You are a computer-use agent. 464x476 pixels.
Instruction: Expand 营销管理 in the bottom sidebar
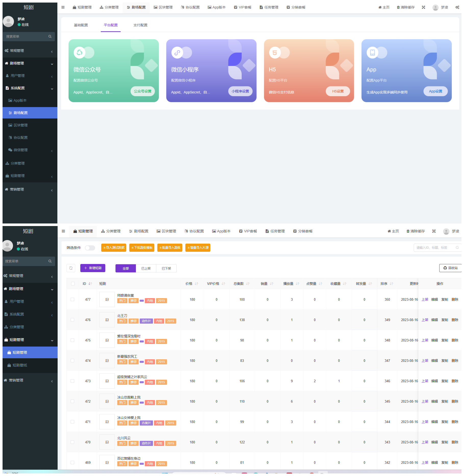coord(29,380)
